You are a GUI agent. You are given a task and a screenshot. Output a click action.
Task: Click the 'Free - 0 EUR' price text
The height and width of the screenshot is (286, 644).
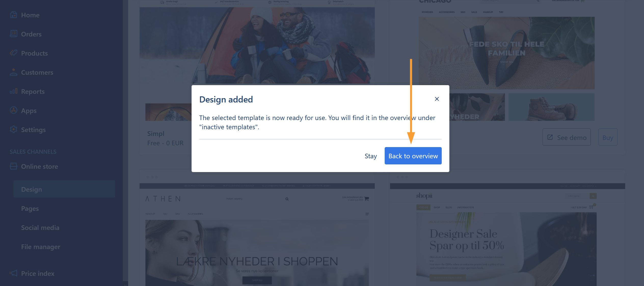165,143
